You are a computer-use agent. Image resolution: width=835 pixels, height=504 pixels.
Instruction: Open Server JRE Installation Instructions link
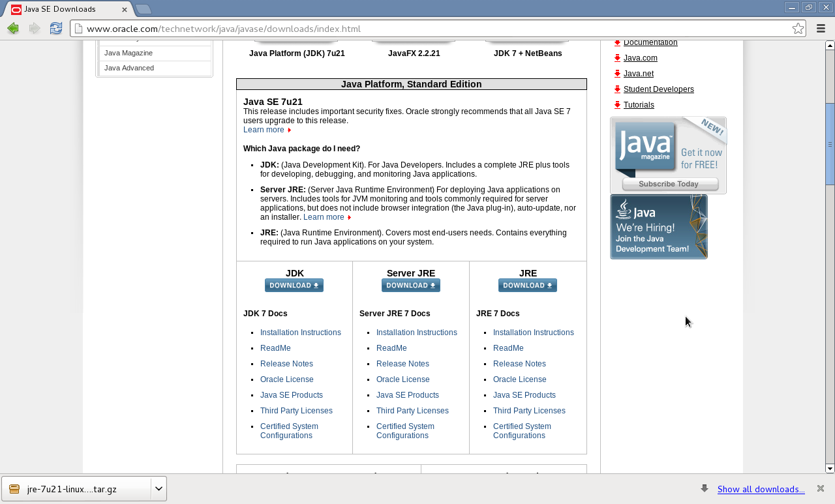(x=417, y=333)
